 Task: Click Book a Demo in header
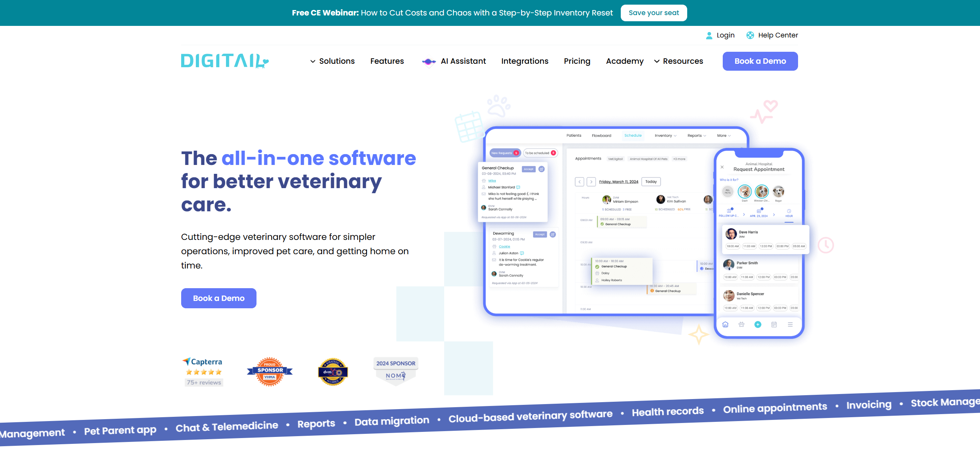tap(760, 61)
